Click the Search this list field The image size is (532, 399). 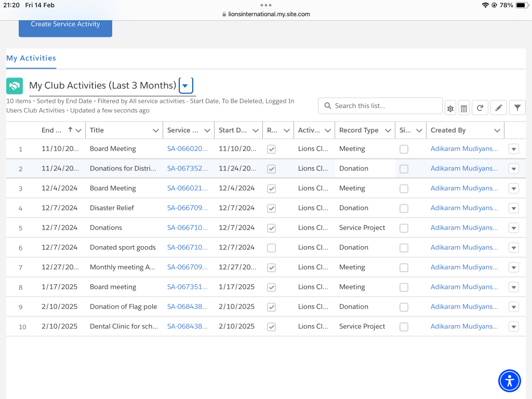380,106
